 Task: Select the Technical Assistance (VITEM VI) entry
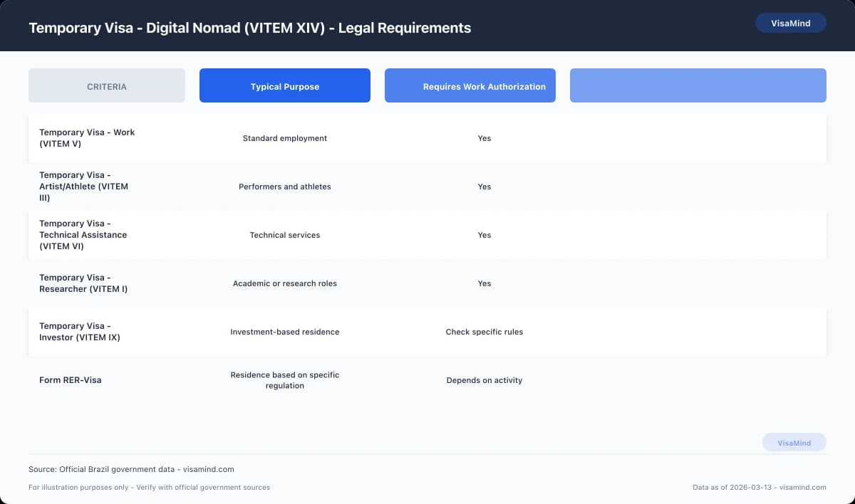tap(83, 235)
